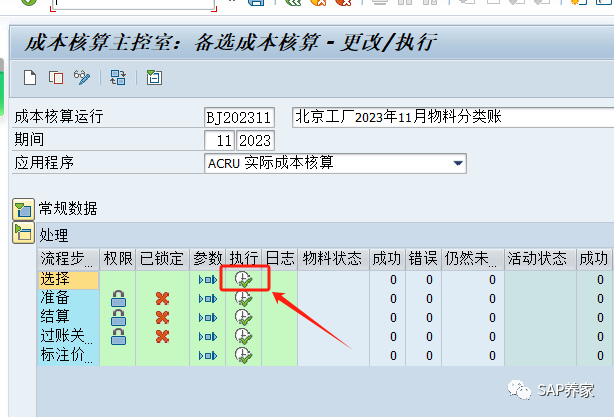Click the copy costing run icon

click(x=56, y=78)
